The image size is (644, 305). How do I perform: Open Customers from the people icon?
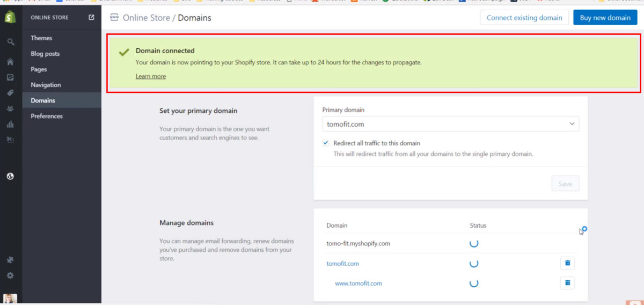tap(10, 108)
